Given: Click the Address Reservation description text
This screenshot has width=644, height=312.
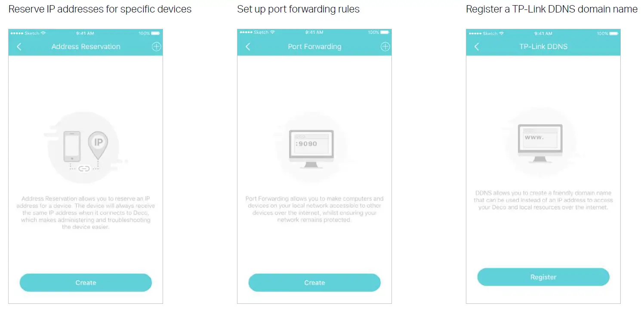Looking at the screenshot, I should point(86,213).
